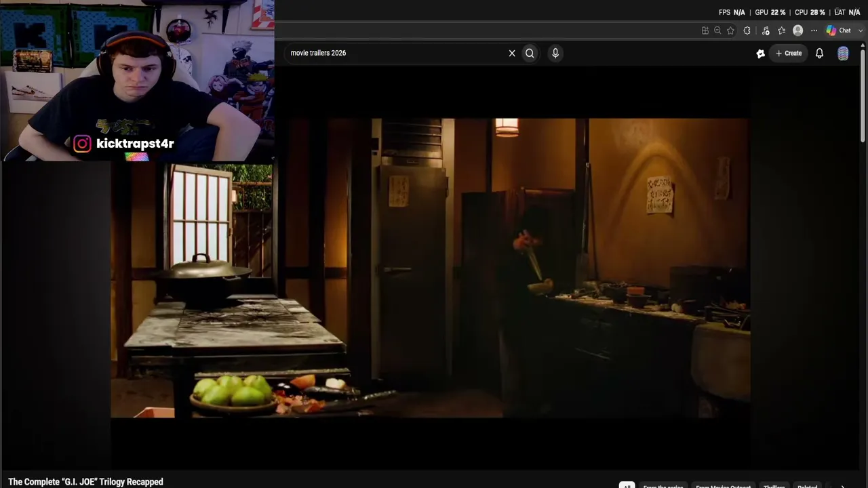Clear the YouTube search box text
Screen dimensions: 868x488
pos(512,53)
